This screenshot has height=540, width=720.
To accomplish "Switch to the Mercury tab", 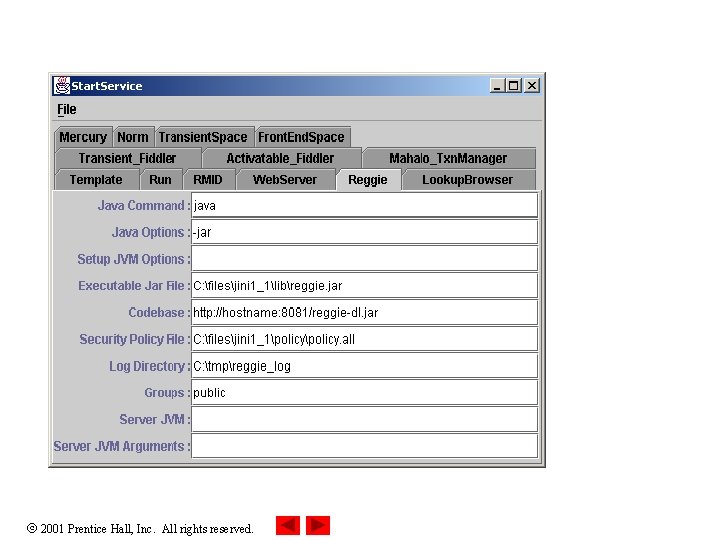I will (83, 137).
